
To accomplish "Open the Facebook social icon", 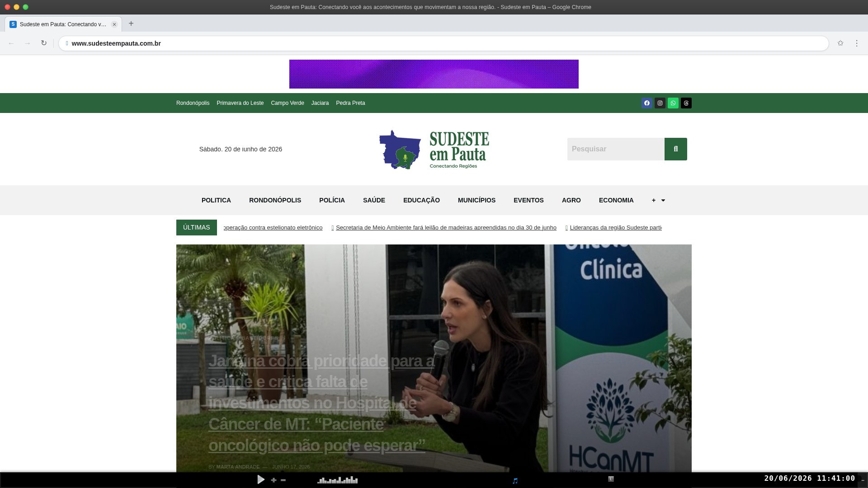I will pyautogui.click(x=647, y=103).
